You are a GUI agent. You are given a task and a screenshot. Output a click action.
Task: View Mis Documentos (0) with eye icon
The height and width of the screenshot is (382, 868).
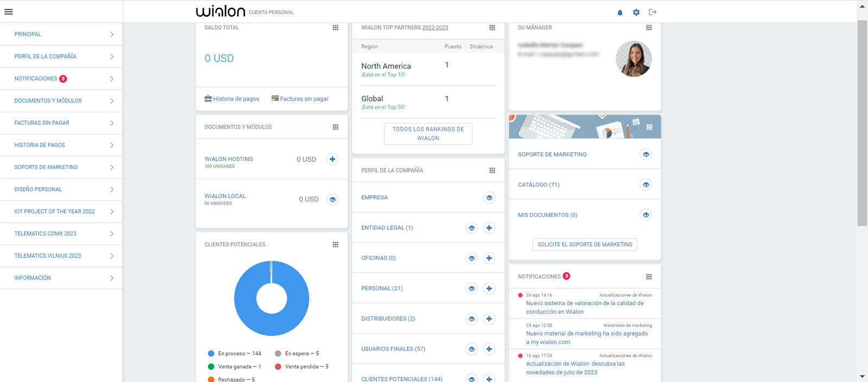pyautogui.click(x=646, y=215)
